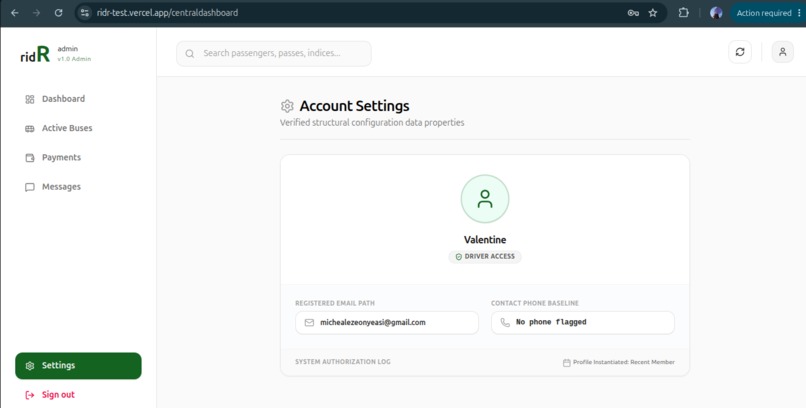Click Verified structural configuration data properties text

(x=372, y=123)
